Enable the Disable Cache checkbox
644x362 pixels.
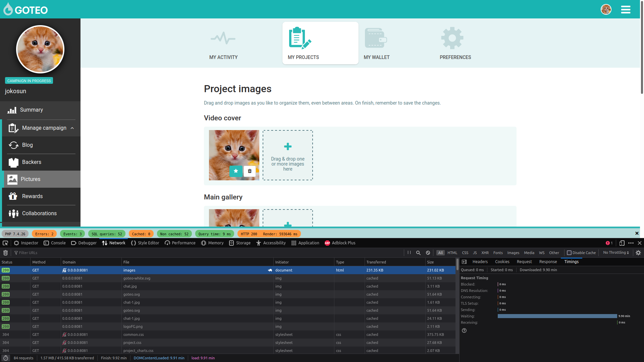(x=569, y=253)
